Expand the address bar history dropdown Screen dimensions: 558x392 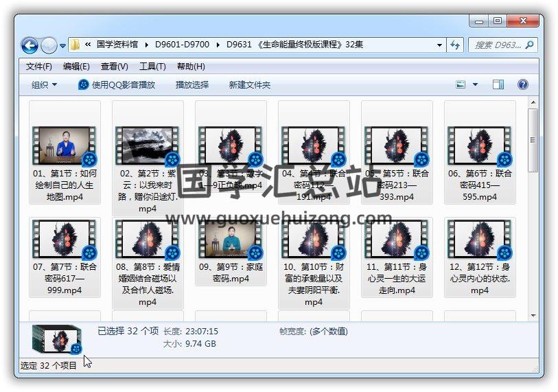click(439, 45)
